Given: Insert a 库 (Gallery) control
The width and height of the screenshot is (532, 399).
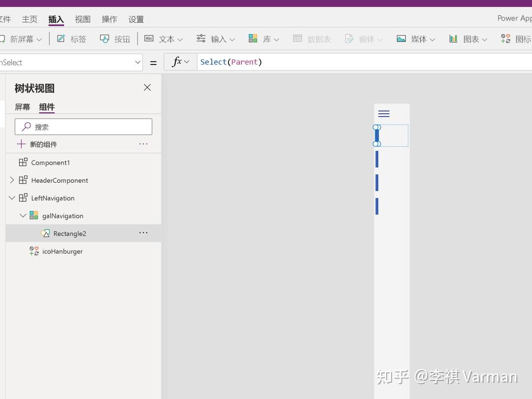Looking at the screenshot, I should (266, 38).
